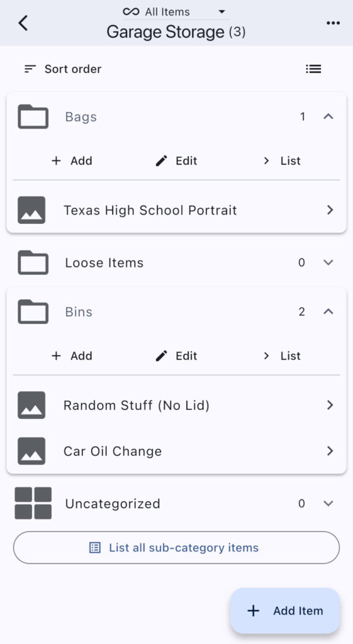The image size is (353, 644).
Task: Click the Loose Items folder icon
Action: coord(33,262)
